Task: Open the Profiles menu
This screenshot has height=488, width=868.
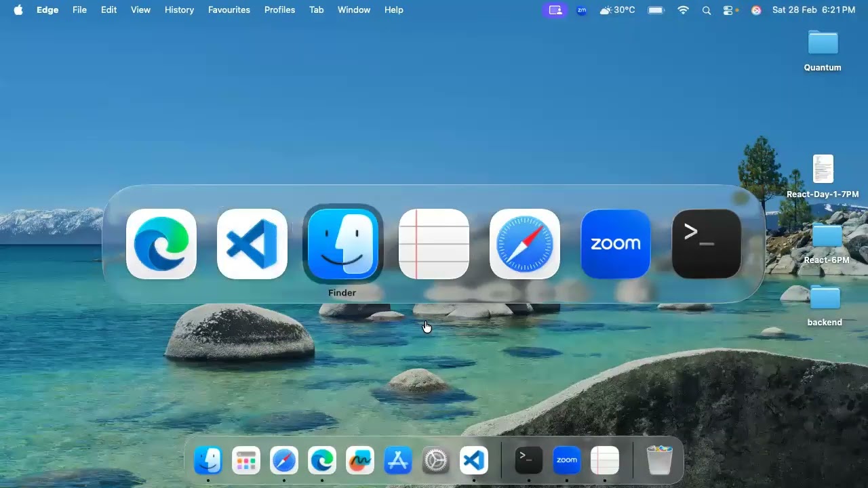Action: coord(279,10)
